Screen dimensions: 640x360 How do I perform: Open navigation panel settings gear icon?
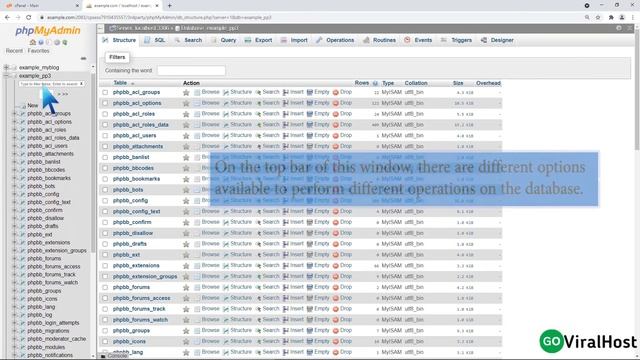pos(57,42)
